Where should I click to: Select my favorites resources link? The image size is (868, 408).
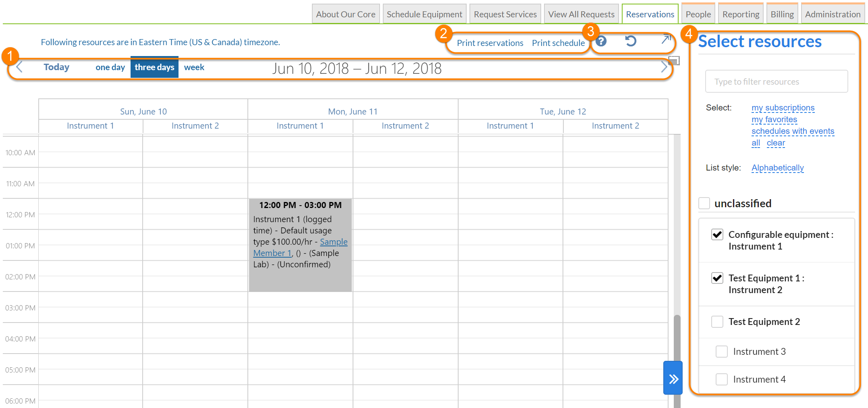774,120
